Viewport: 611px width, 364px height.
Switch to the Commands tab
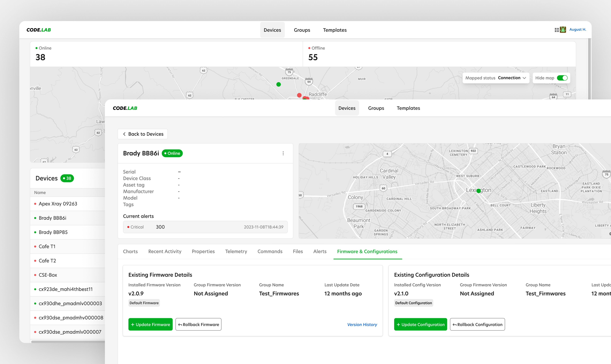(x=270, y=251)
